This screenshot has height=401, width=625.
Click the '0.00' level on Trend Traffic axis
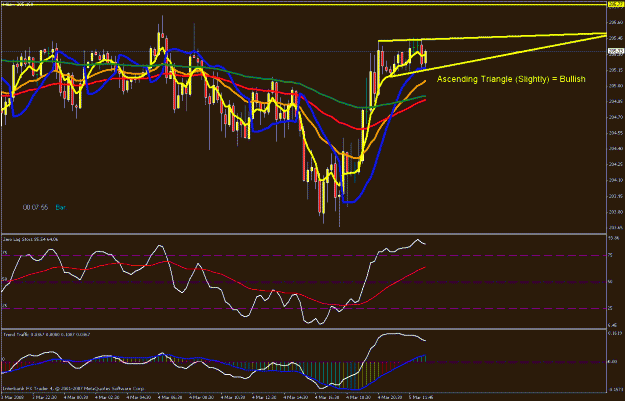point(612,362)
